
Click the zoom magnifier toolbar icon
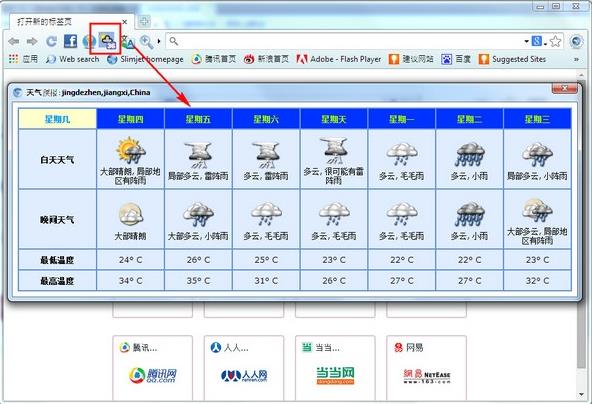(146, 42)
